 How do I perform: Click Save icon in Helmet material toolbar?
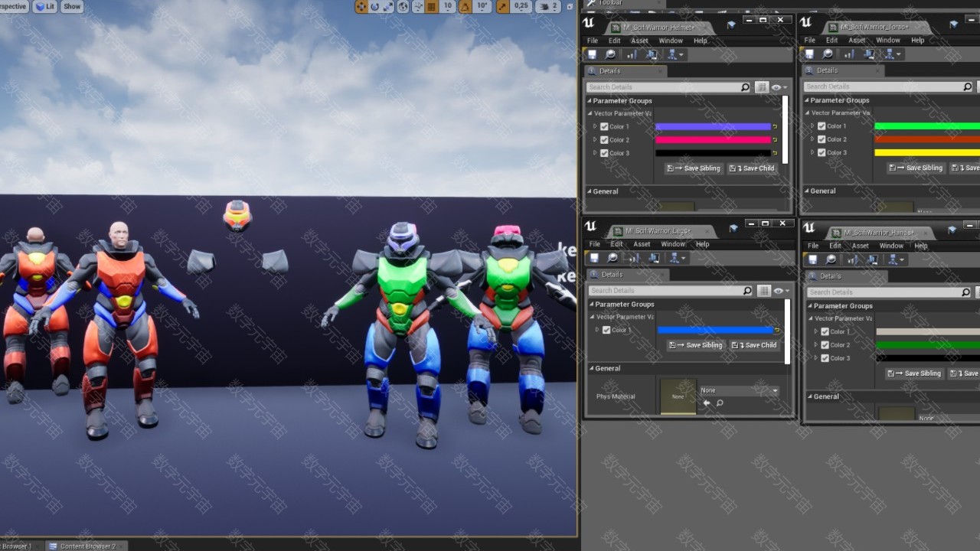pyautogui.click(x=592, y=54)
